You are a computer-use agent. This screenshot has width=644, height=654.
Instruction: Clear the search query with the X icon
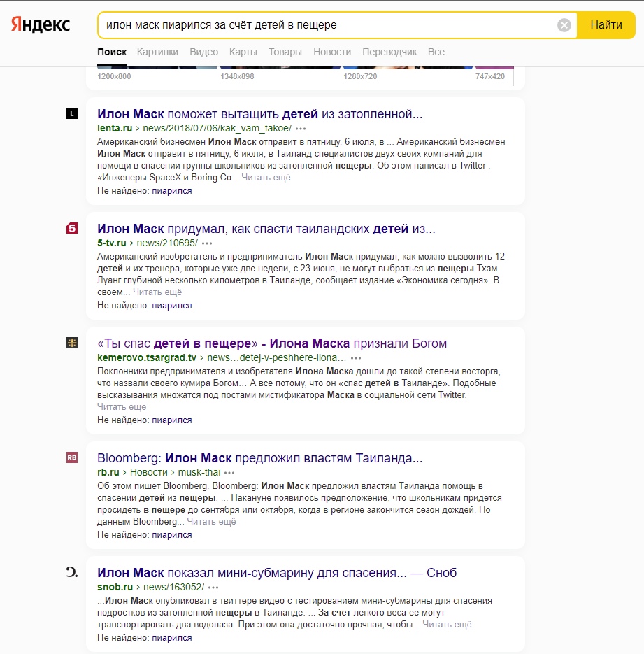point(564,25)
